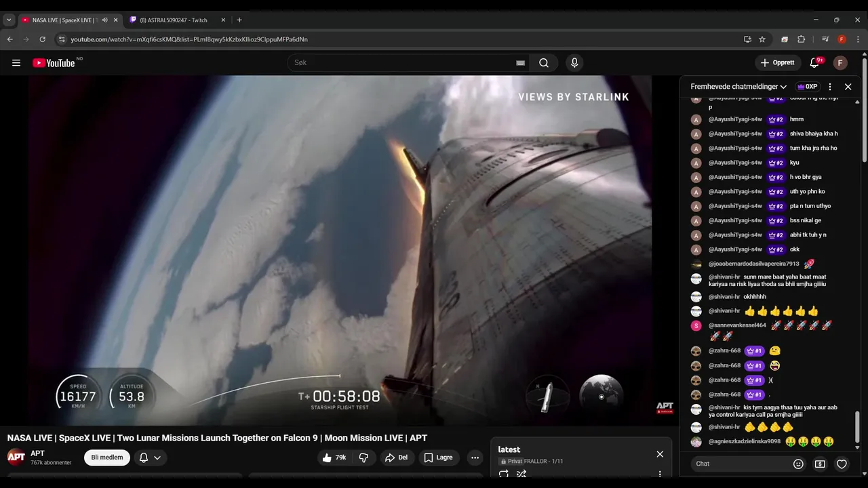Start voice search with microphone icon
The image size is (868, 488).
tap(574, 63)
